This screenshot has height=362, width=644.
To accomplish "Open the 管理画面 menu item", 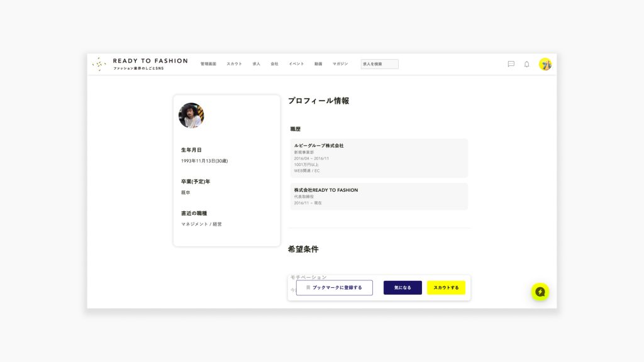I will [x=208, y=64].
